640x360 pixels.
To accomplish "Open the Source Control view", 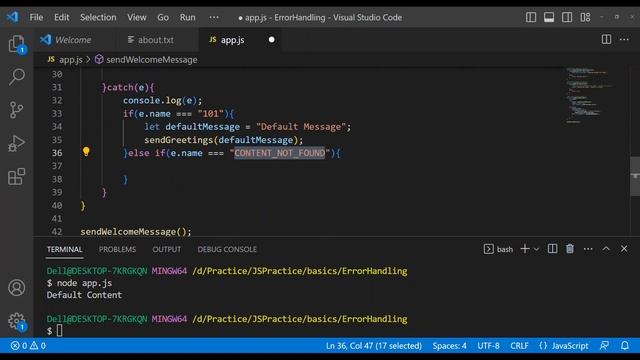I will click(x=16, y=109).
